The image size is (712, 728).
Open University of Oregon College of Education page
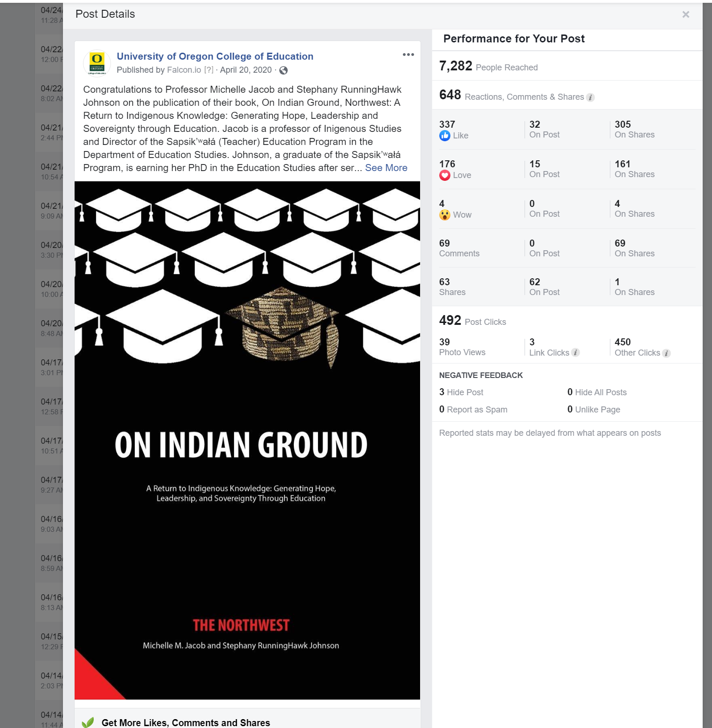point(214,56)
